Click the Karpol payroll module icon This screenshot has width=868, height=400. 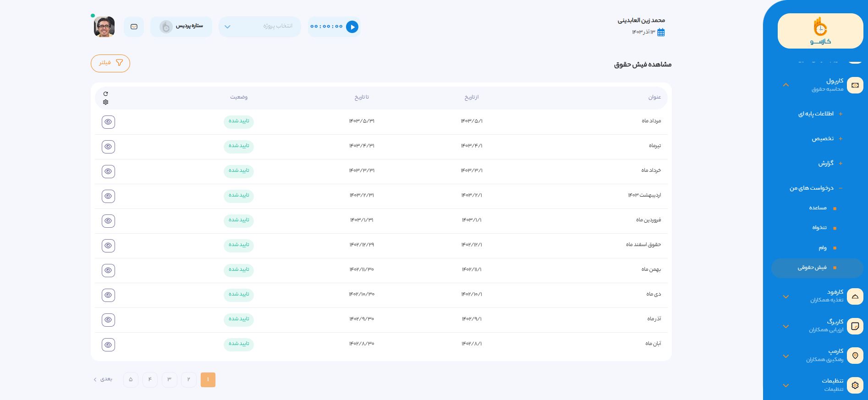click(x=855, y=85)
